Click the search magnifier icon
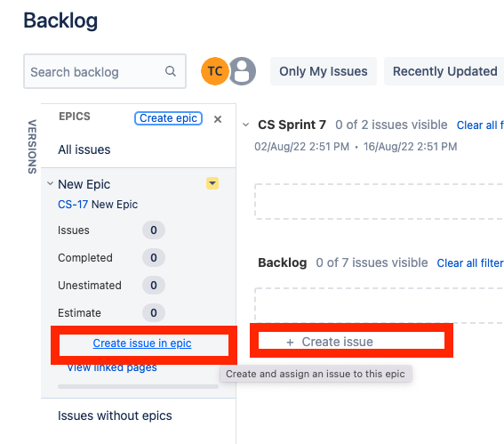Viewport: 504px width, 444px height. point(171,71)
